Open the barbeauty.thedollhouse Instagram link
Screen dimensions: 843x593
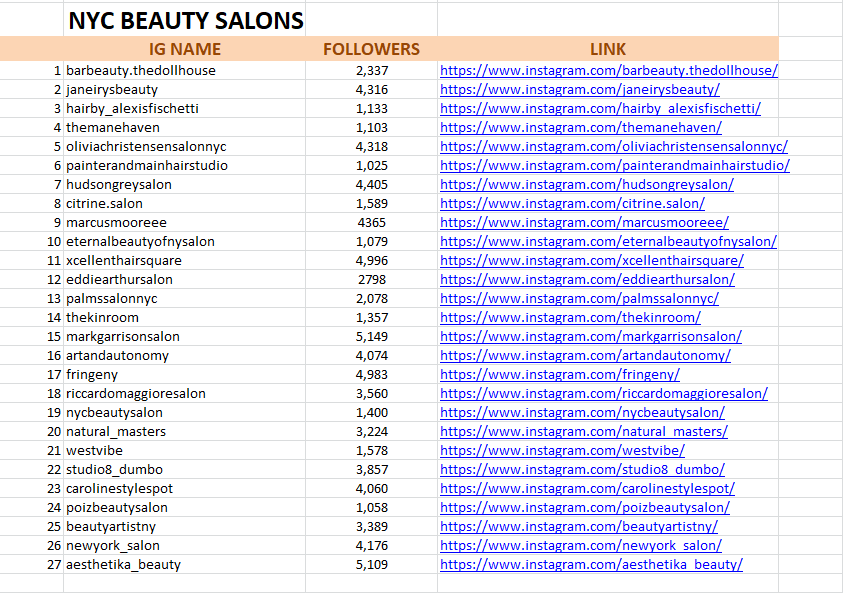click(x=609, y=70)
